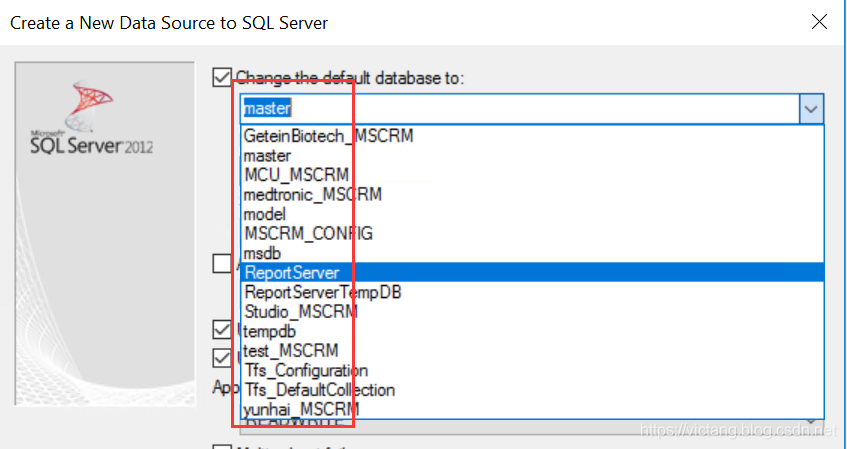Select GeteinBiotech_MSCRM from database list
Viewport: 847px width, 449px height.
pos(532,136)
